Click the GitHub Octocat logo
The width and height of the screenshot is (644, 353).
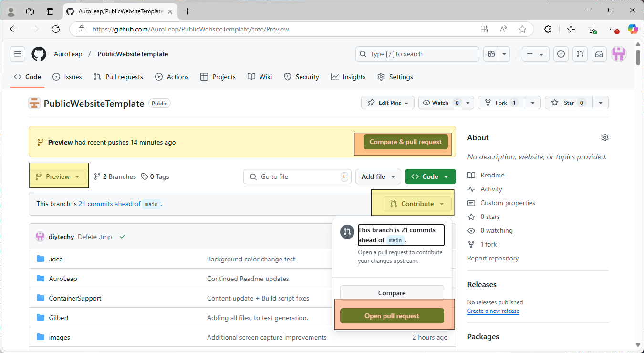coord(39,54)
